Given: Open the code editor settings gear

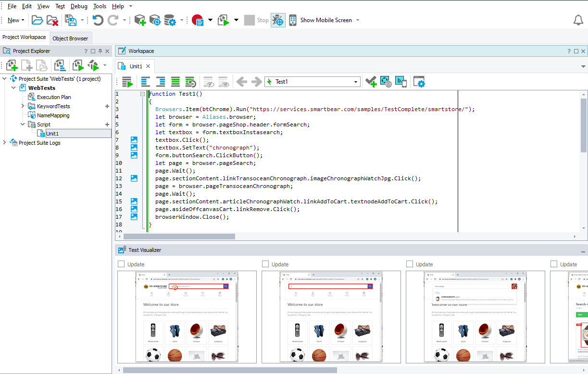Looking at the screenshot, I should [x=419, y=81].
